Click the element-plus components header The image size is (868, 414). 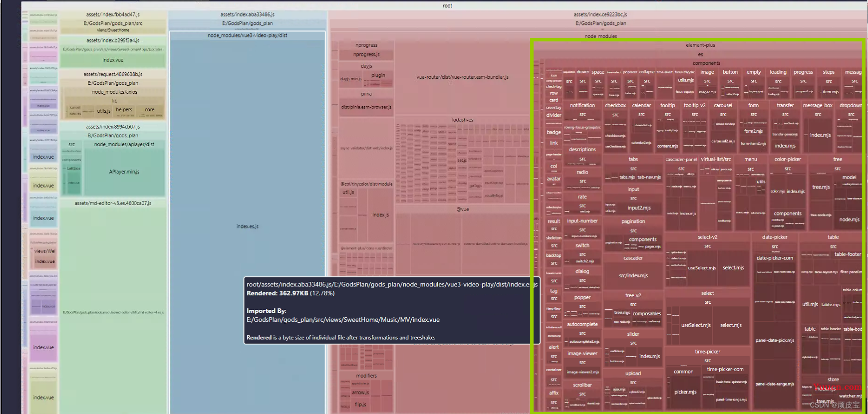(706, 63)
